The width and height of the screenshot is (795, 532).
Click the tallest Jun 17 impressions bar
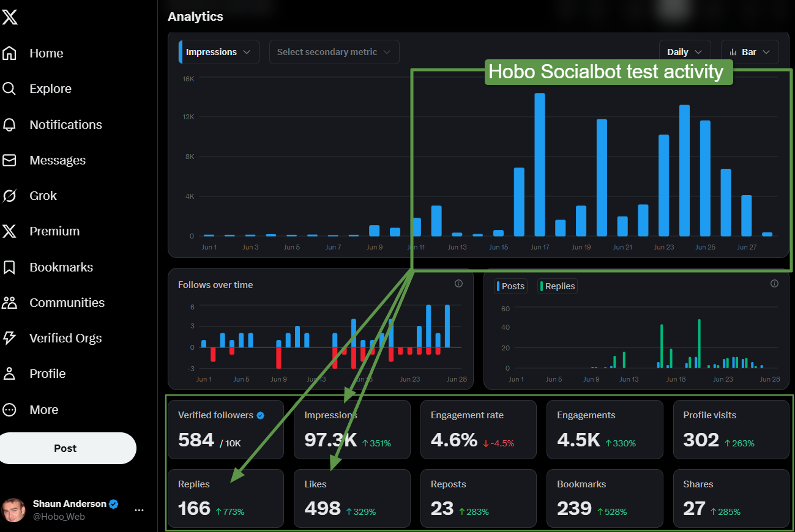click(540, 165)
